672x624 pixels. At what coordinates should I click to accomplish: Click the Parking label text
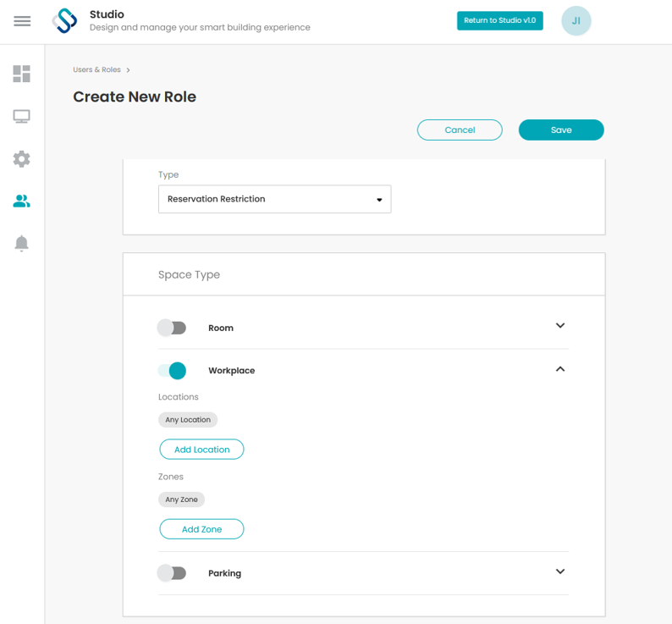point(224,573)
